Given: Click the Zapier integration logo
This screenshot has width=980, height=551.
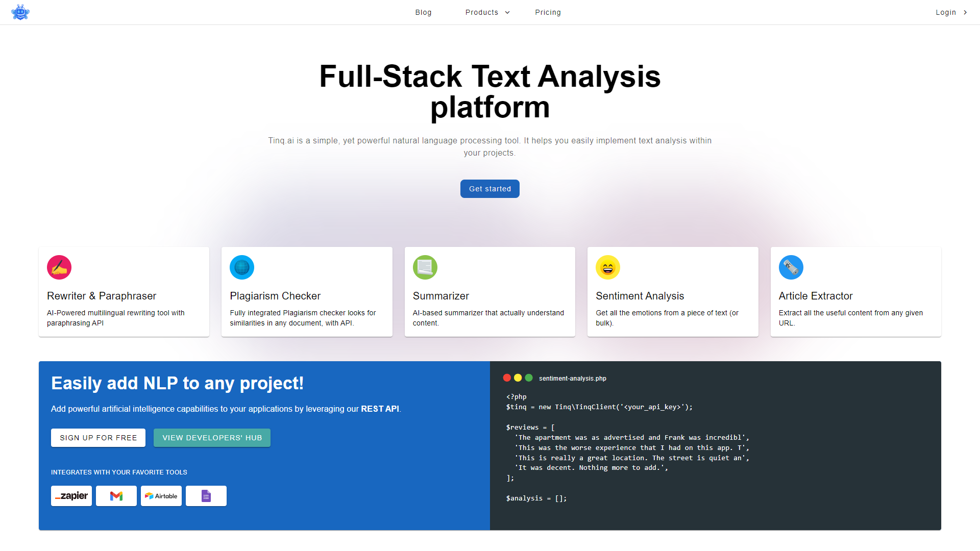Looking at the screenshot, I should (71, 496).
